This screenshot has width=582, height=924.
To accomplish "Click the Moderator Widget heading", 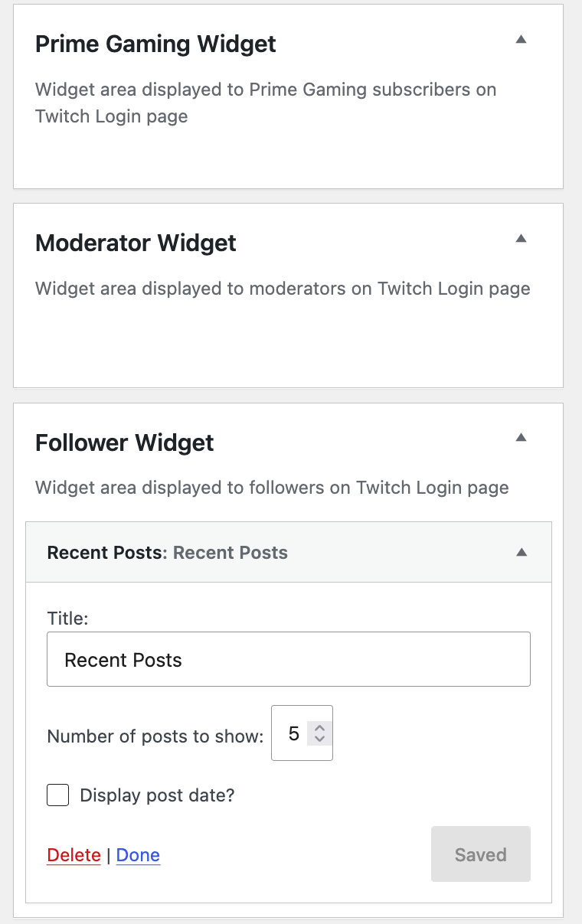I will pos(136,243).
